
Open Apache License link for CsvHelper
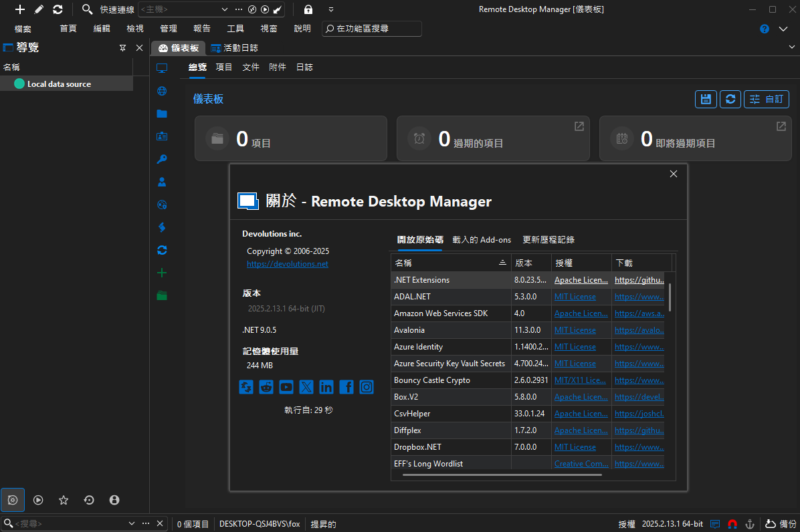pos(581,414)
